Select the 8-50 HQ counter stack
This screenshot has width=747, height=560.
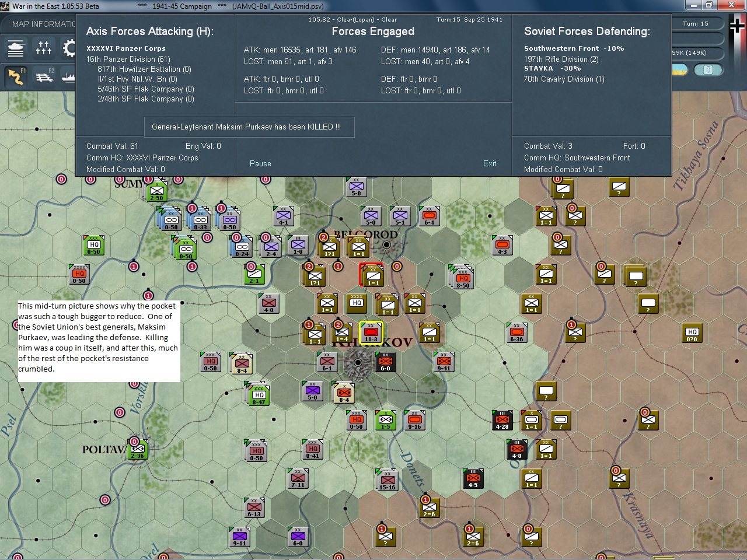[x=463, y=278]
